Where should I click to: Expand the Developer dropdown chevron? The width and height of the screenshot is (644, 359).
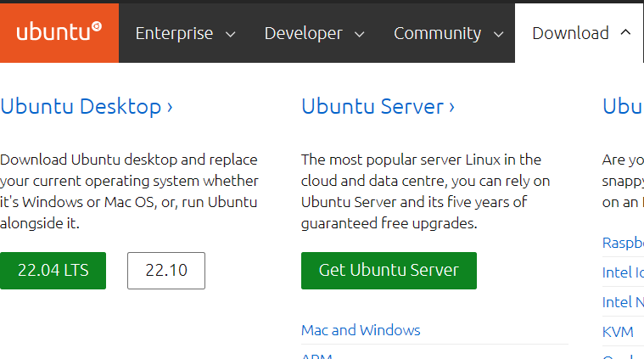pyautogui.click(x=360, y=35)
